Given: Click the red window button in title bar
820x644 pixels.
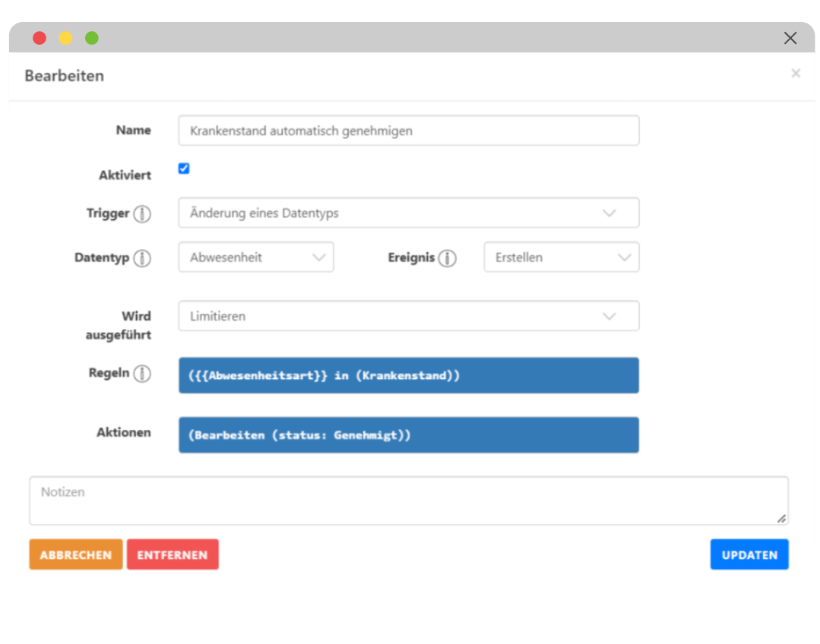Looking at the screenshot, I should (40, 38).
